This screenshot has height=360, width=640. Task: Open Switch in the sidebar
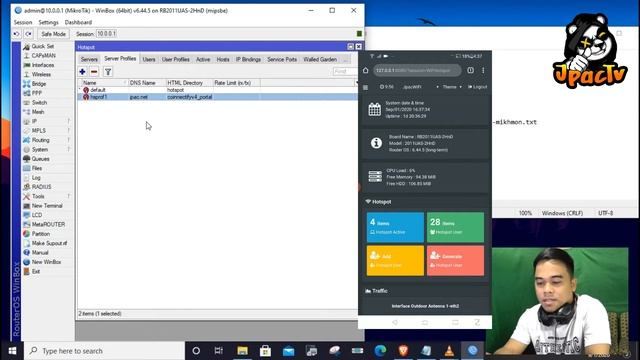39,102
